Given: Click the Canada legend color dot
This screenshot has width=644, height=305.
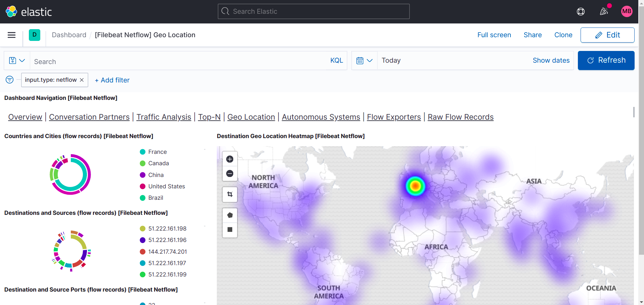Looking at the screenshot, I should click(143, 163).
